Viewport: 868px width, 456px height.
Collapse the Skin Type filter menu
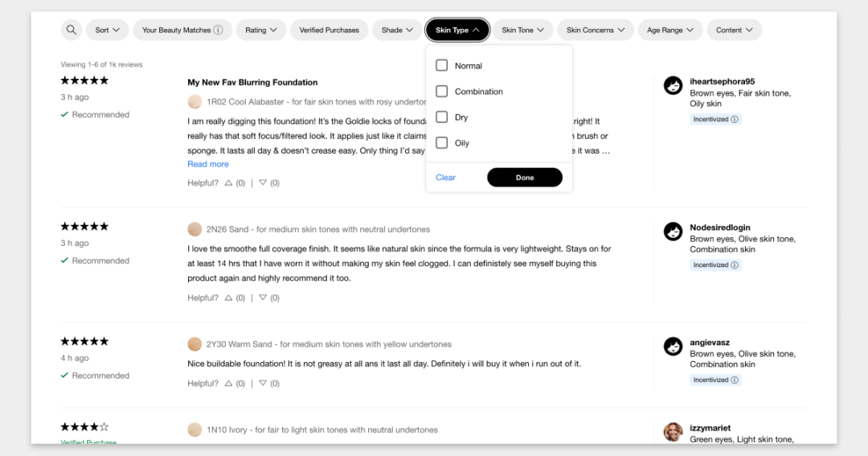point(457,30)
